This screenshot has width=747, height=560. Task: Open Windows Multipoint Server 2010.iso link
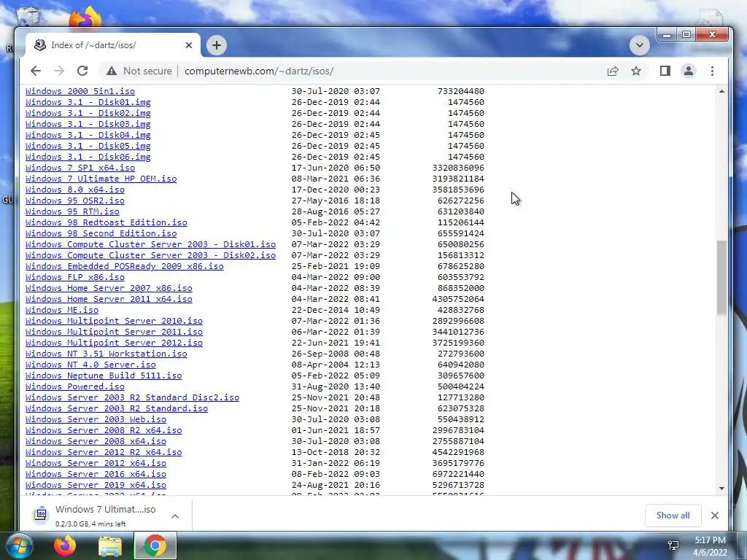(114, 321)
